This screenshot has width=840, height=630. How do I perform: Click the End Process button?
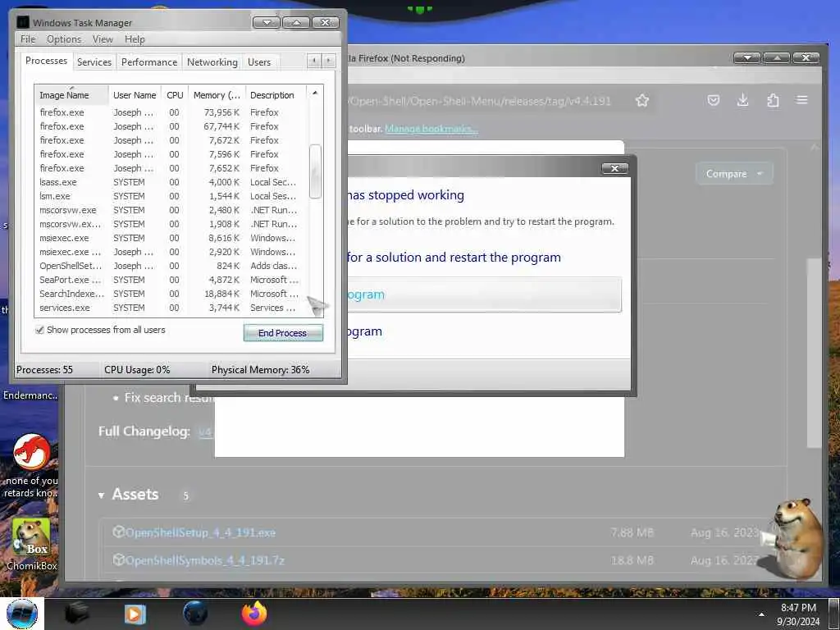point(283,333)
